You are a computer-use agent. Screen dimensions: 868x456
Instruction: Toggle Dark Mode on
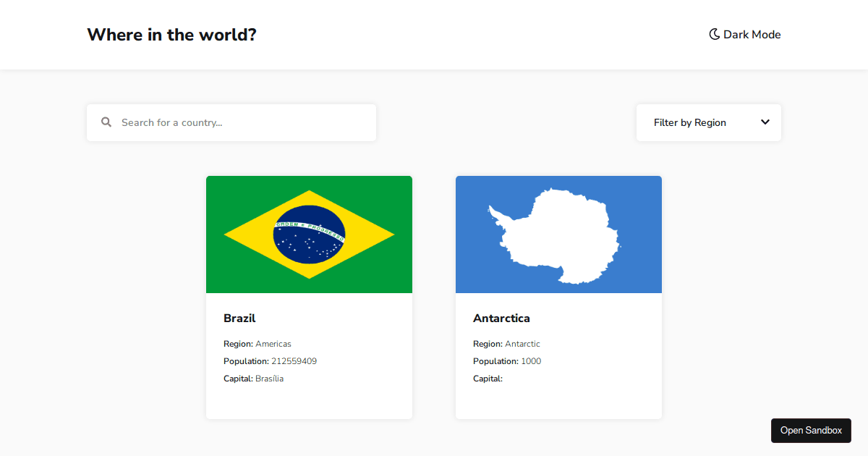[x=744, y=34]
